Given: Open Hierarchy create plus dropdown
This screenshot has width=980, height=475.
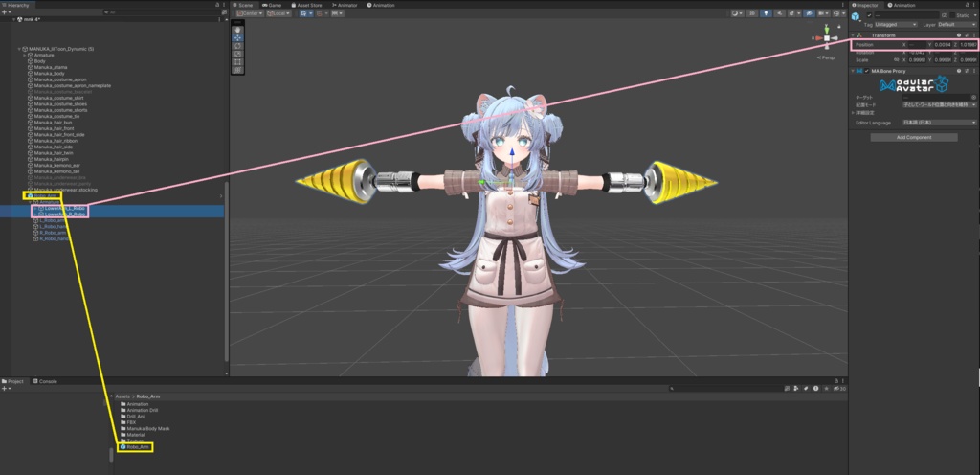Looking at the screenshot, I should tap(6, 12).
